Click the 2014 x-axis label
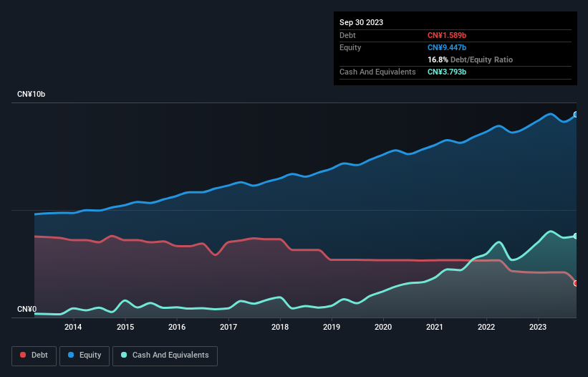Screen dimensions: 588x377 (x=73, y=327)
